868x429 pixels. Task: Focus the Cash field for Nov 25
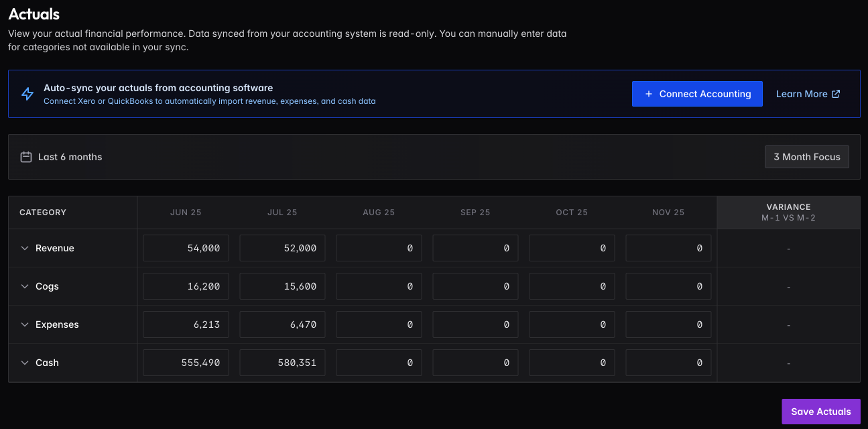pyautogui.click(x=668, y=363)
